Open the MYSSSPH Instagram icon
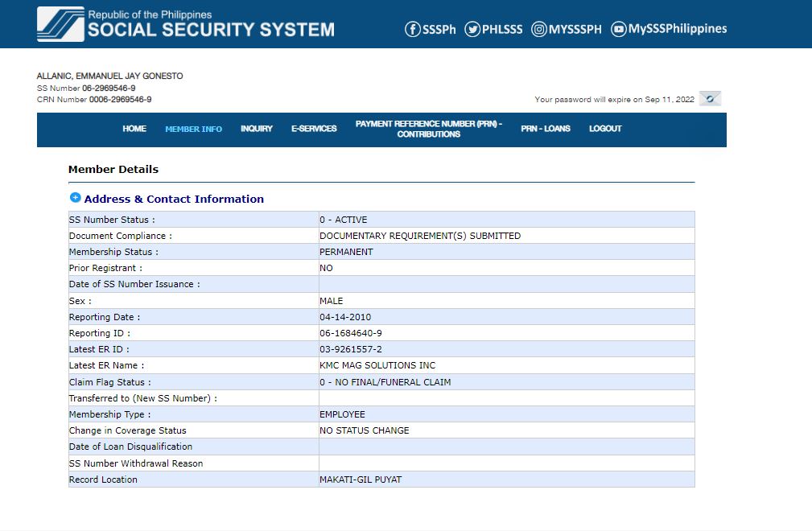The image size is (812, 531). click(x=539, y=30)
